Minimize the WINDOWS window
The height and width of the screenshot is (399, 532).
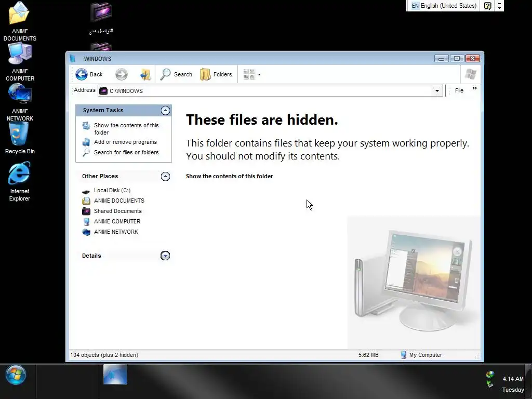coord(442,58)
